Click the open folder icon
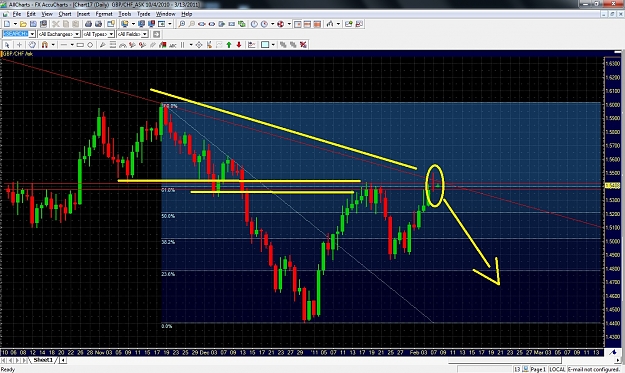 click(x=23, y=24)
